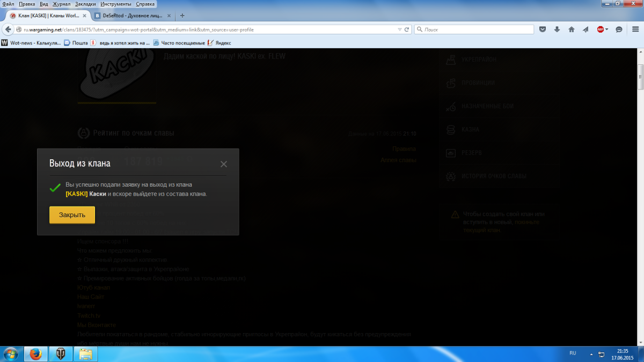
Task: Click the yellow Закрыть button
Action: click(72, 215)
